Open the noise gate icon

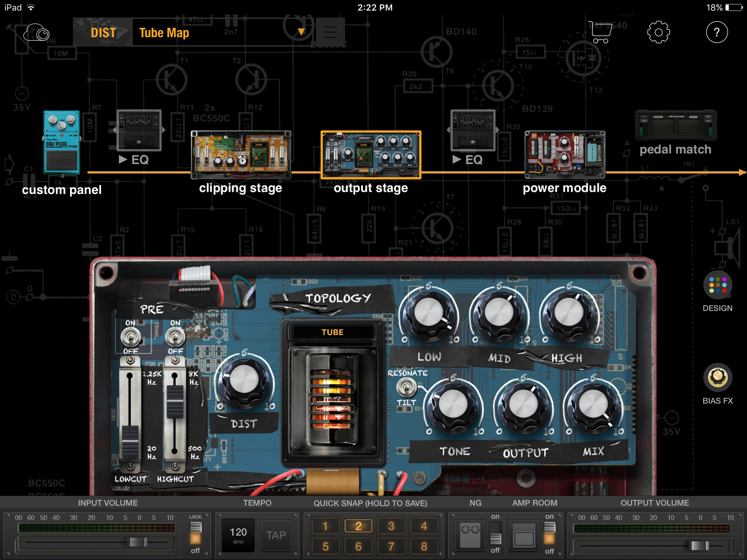click(470, 534)
